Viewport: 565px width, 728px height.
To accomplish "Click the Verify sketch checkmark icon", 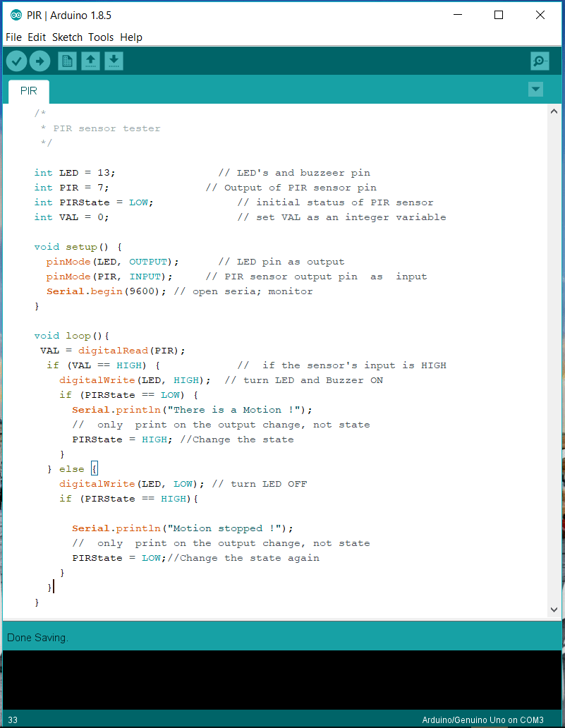I will point(16,61).
